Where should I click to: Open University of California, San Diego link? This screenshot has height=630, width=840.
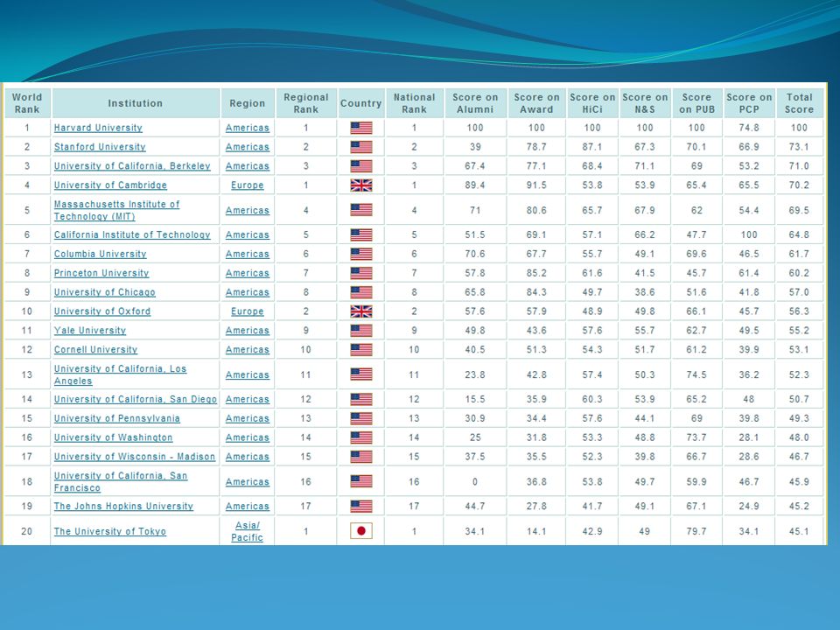point(136,400)
